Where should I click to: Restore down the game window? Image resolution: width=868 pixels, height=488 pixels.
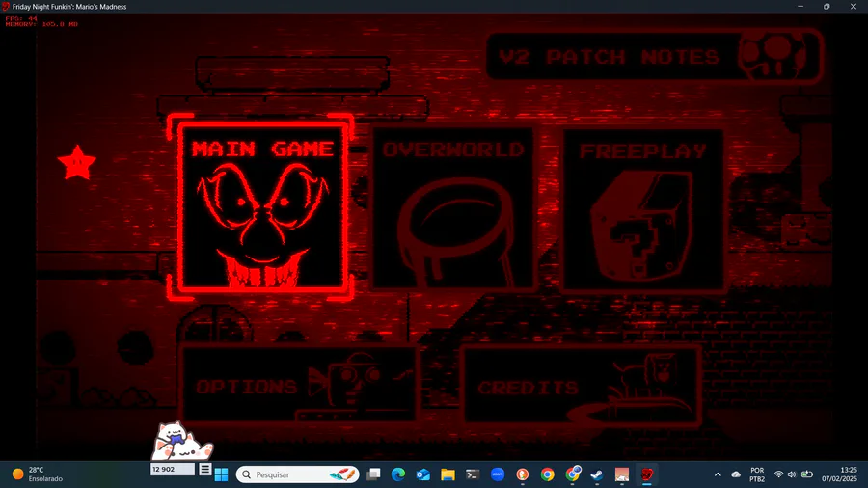(827, 7)
